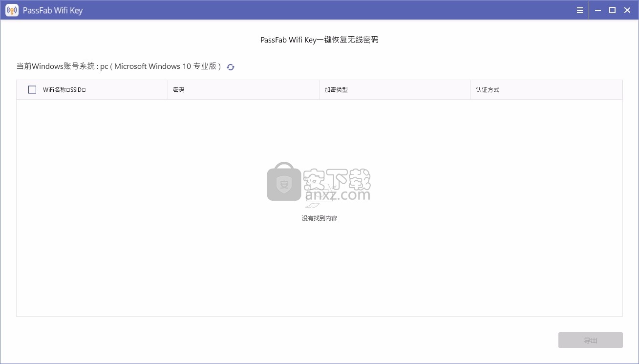
Task: Maximize the PassFab window
Action: (612, 10)
